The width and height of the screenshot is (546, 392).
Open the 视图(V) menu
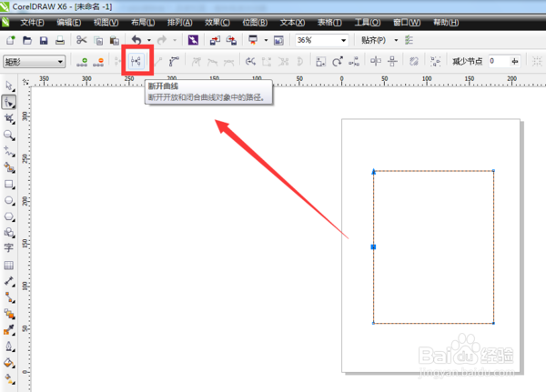pyautogui.click(x=106, y=23)
